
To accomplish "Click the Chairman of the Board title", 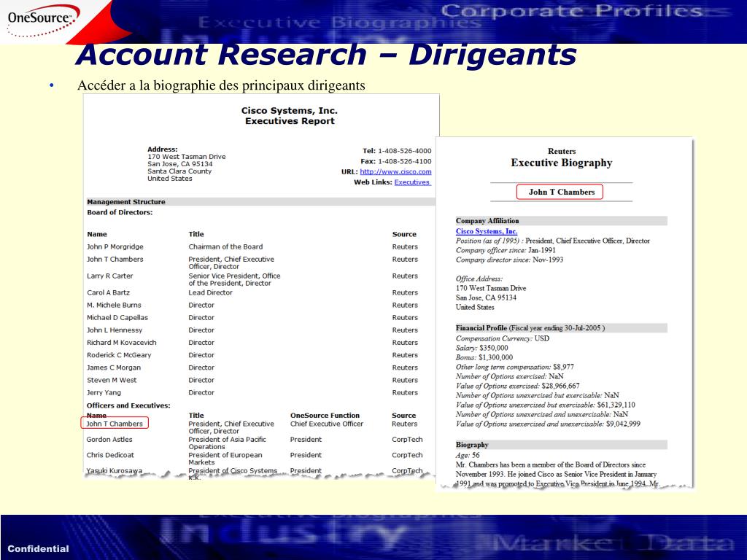I will [225, 246].
